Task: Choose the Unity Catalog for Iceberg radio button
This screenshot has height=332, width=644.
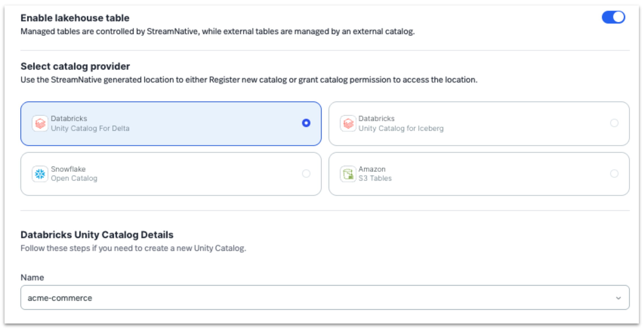Action: 614,123
